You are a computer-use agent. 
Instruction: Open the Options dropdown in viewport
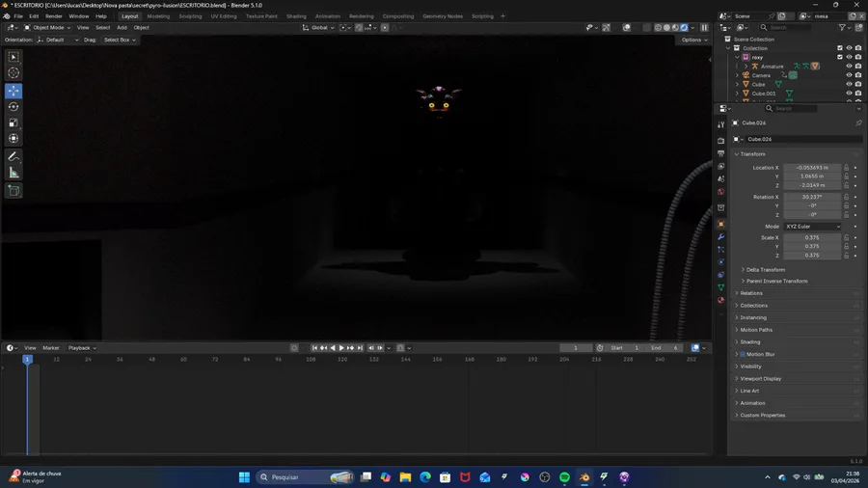pos(694,40)
